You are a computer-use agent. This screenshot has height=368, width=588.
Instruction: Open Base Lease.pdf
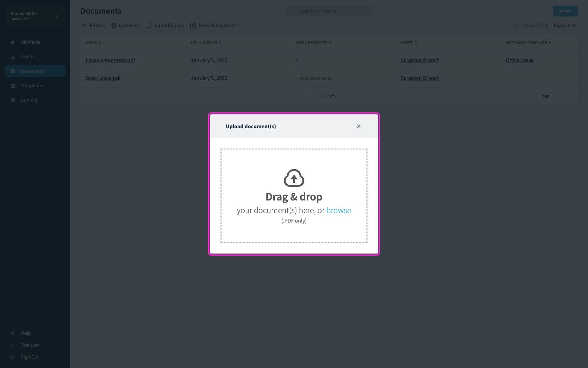coord(103,78)
